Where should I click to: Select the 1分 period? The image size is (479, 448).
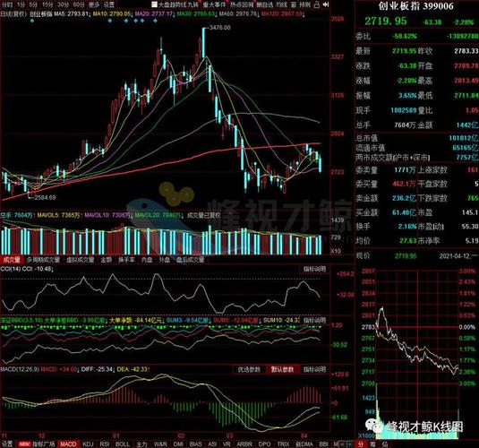coord(21,4)
